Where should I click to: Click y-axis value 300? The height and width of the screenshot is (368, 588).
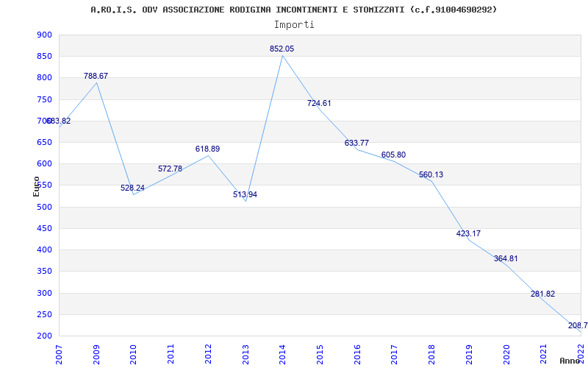(44, 293)
